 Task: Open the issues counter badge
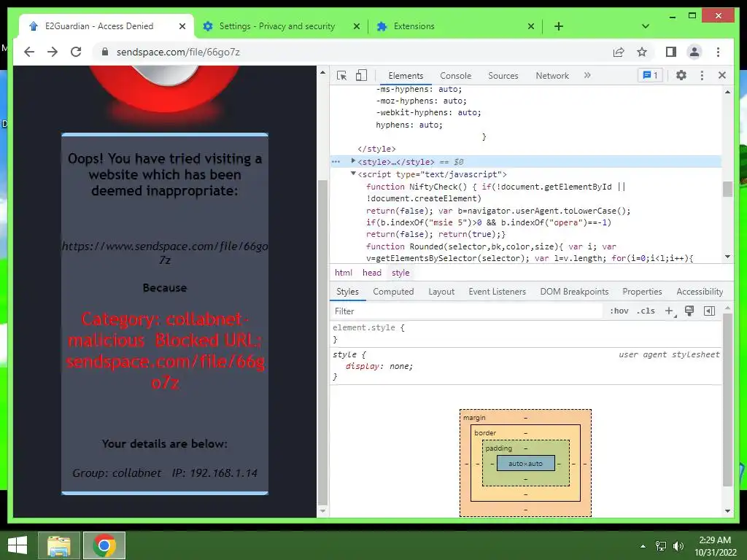point(650,75)
